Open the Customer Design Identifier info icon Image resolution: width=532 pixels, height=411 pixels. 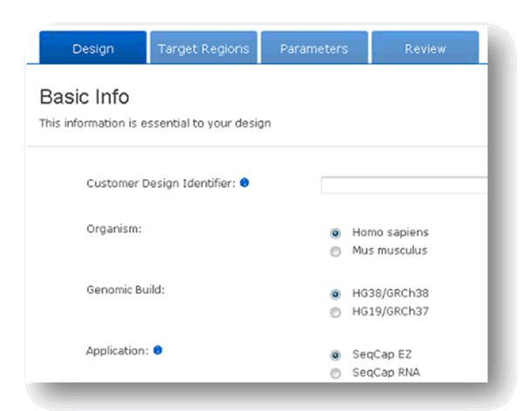click(x=244, y=183)
